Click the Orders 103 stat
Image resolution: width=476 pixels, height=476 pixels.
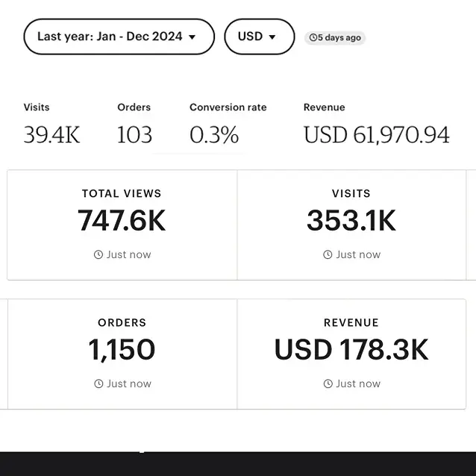click(x=134, y=125)
